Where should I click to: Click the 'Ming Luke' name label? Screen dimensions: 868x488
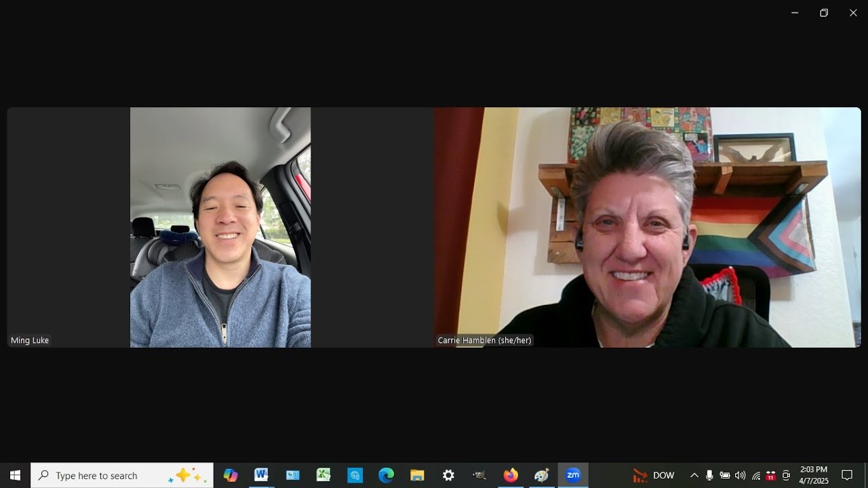(30, 340)
